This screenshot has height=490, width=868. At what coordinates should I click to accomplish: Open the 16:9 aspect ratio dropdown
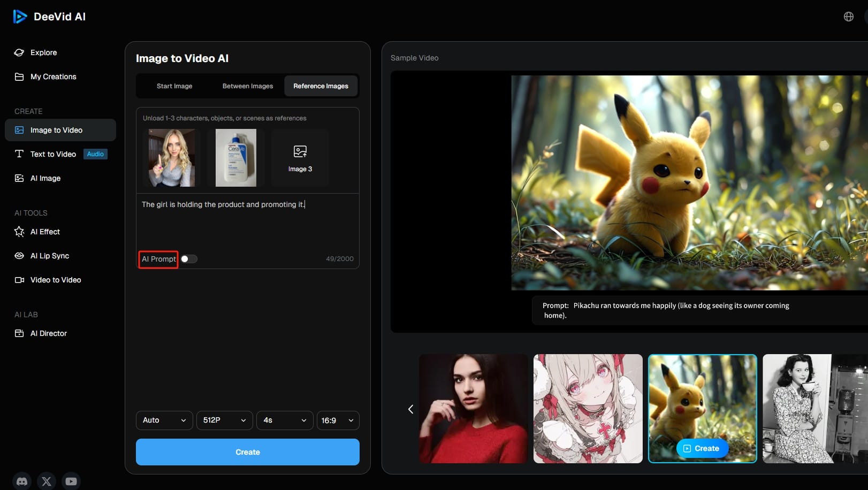pos(338,420)
